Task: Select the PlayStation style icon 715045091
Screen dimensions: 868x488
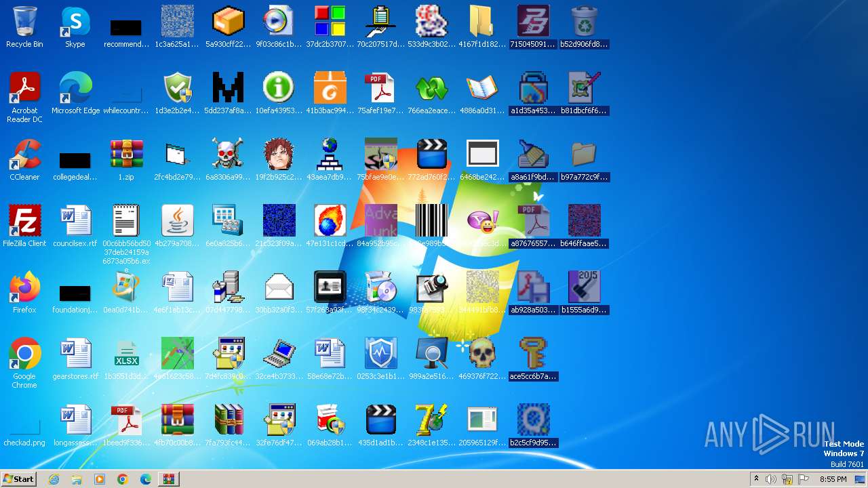Action: (533, 27)
